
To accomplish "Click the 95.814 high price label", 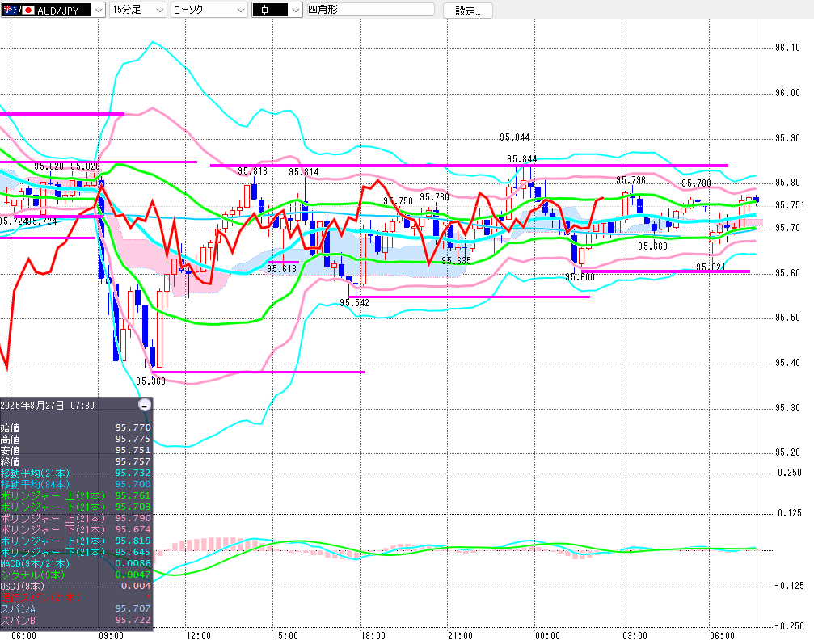I will 304,172.
